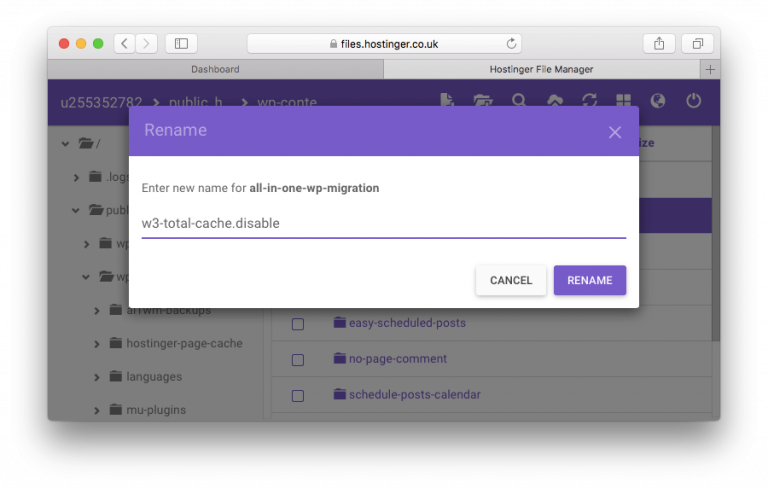Image resolution: width=768 pixels, height=489 pixels.
Task: Click the wp-conte breadcrumb
Action: tap(287, 102)
